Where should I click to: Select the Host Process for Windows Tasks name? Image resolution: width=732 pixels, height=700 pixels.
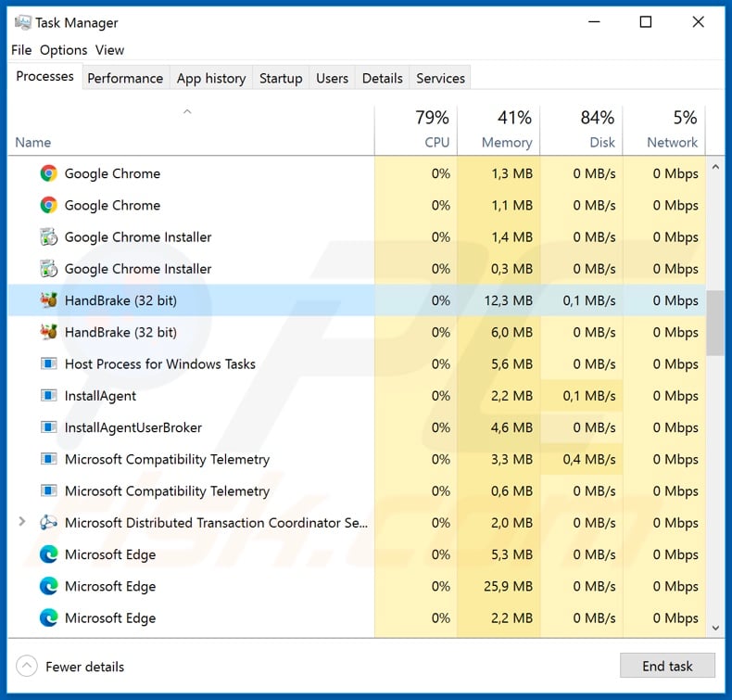[x=159, y=363]
